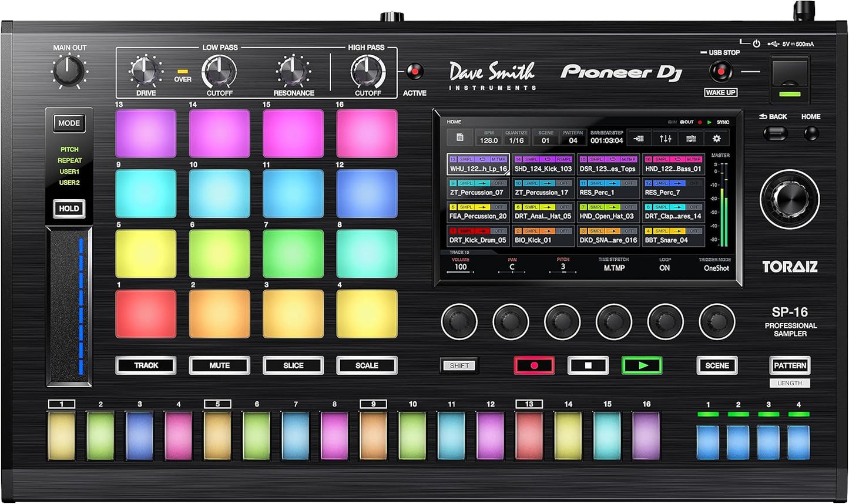Select the TRACK 13 tab on the screen
This screenshot has height=504, width=849.
(x=458, y=251)
